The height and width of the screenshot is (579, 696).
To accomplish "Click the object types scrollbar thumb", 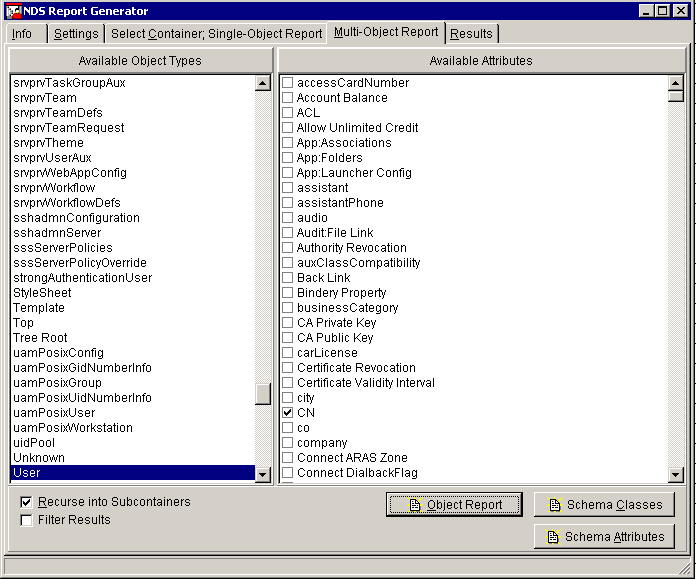I will (263, 394).
